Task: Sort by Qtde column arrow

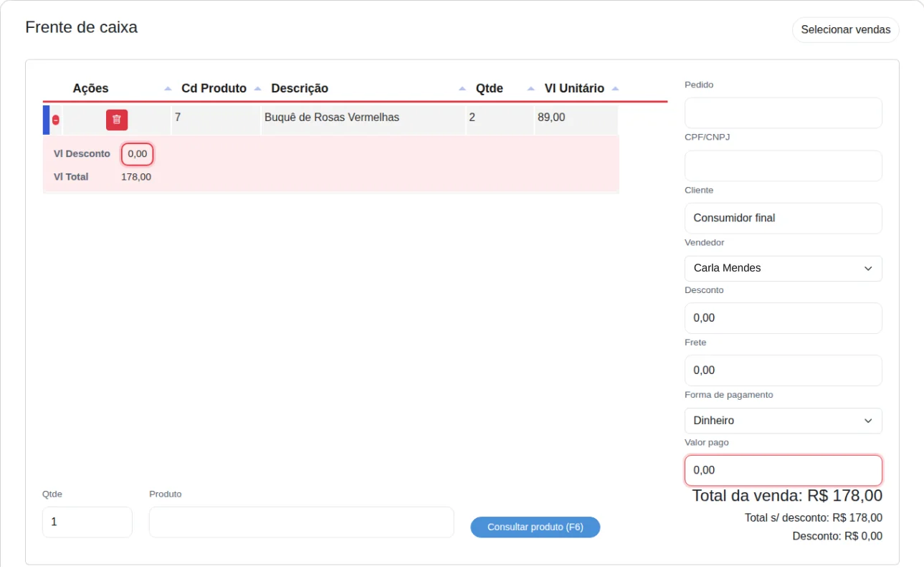Action: [531, 89]
